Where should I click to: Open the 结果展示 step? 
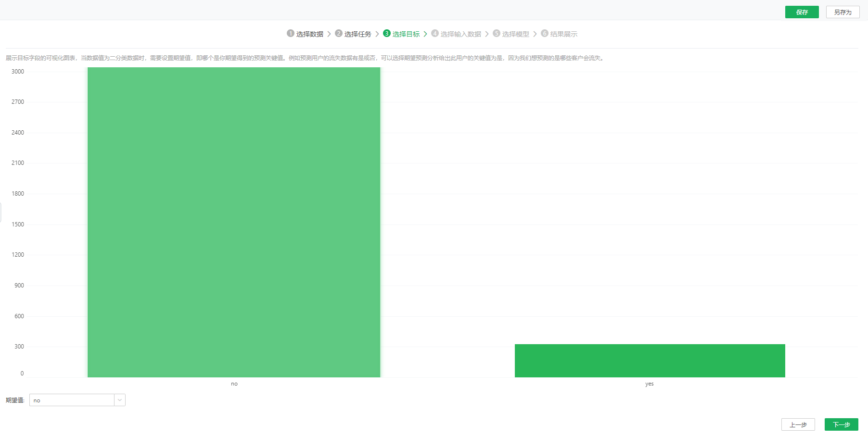pos(564,34)
